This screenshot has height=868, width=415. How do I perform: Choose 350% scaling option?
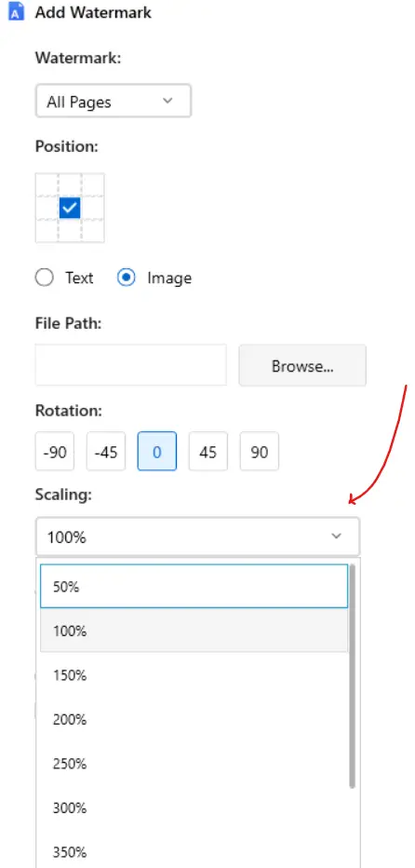click(194, 851)
